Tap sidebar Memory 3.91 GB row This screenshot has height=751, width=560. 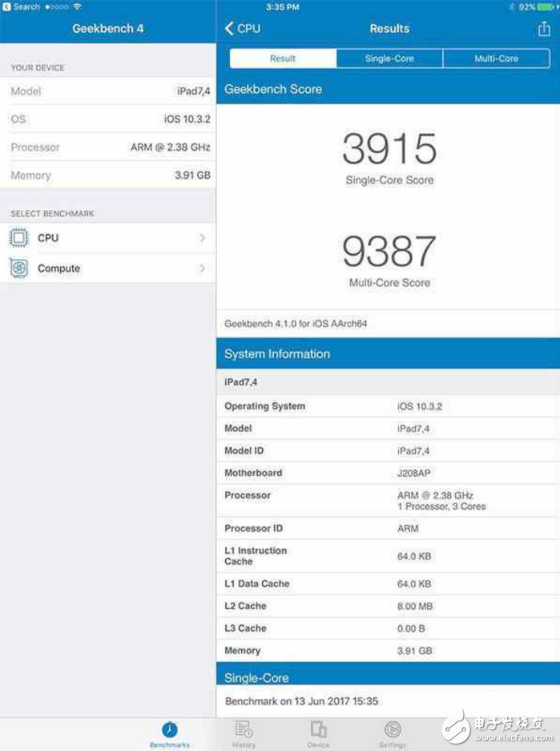click(x=108, y=176)
